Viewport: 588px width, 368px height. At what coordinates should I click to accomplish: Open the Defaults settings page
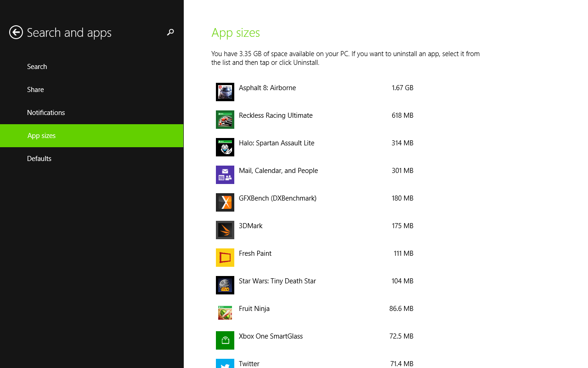(92, 159)
